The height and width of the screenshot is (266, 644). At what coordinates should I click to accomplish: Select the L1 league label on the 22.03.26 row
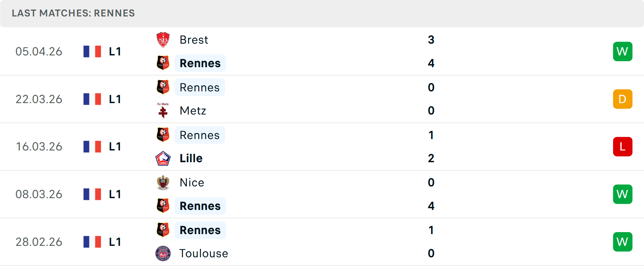point(114,99)
